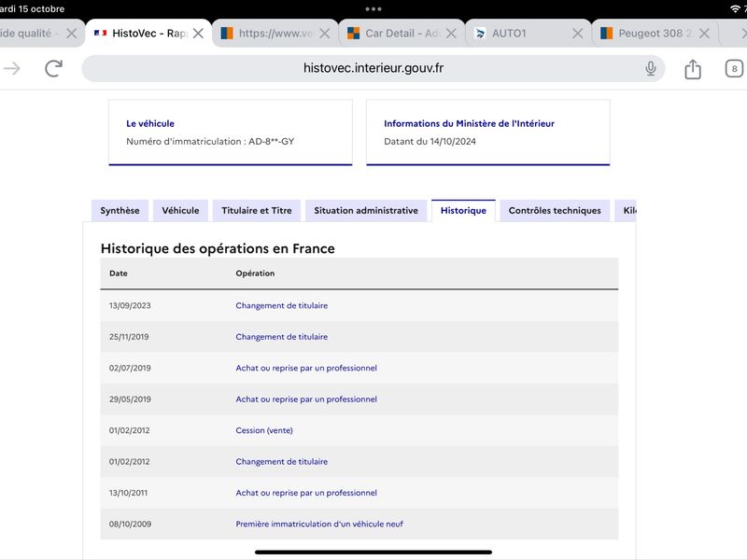Close the https://www.ve tab
This screenshot has width=747, height=560.
coord(324,34)
